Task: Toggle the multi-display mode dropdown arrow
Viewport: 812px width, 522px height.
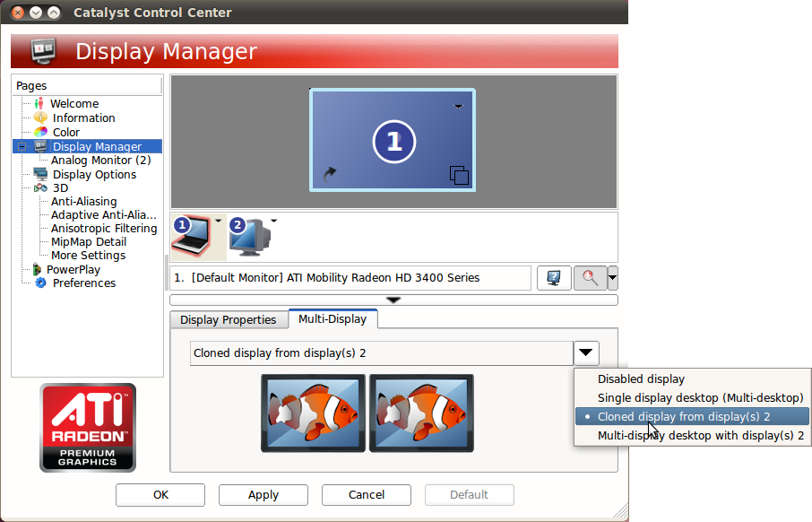Action: pos(586,353)
